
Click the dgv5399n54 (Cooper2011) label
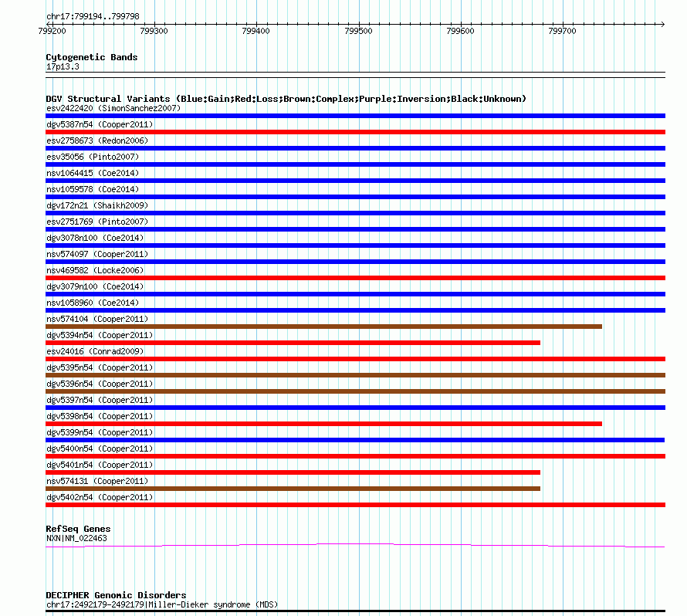(100, 432)
